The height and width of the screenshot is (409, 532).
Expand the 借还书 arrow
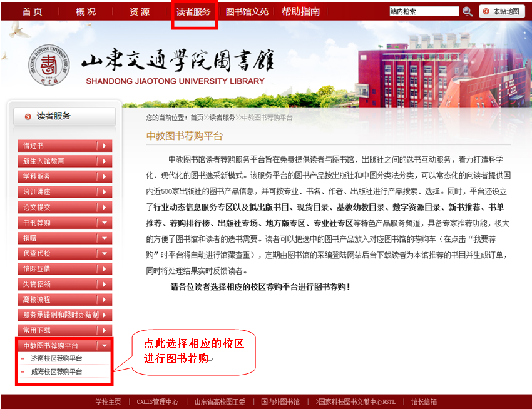105,146
